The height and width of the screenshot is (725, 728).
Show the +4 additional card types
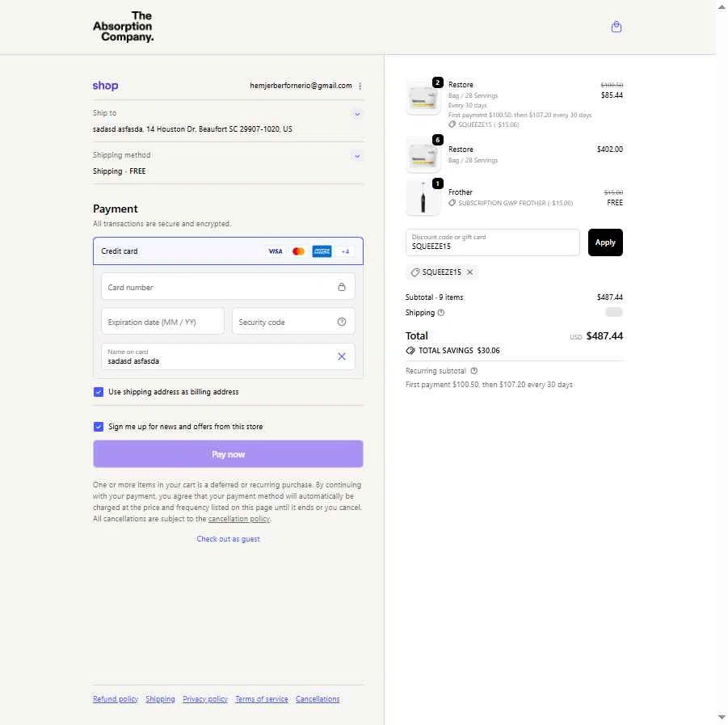[345, 251]
